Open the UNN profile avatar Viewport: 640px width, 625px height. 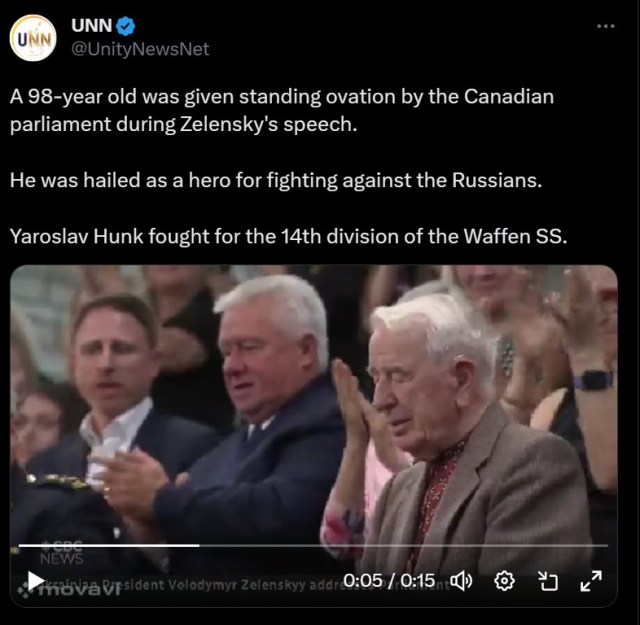point(33,38)
